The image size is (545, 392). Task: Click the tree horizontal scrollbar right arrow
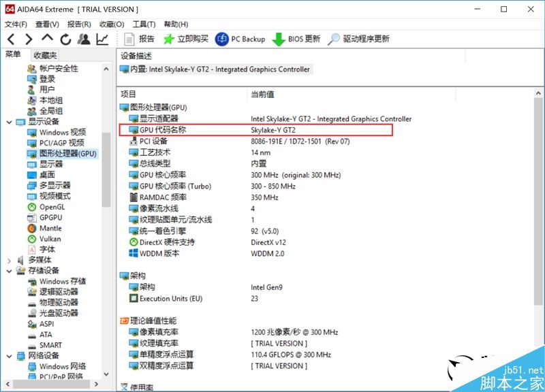coord(96,385)
